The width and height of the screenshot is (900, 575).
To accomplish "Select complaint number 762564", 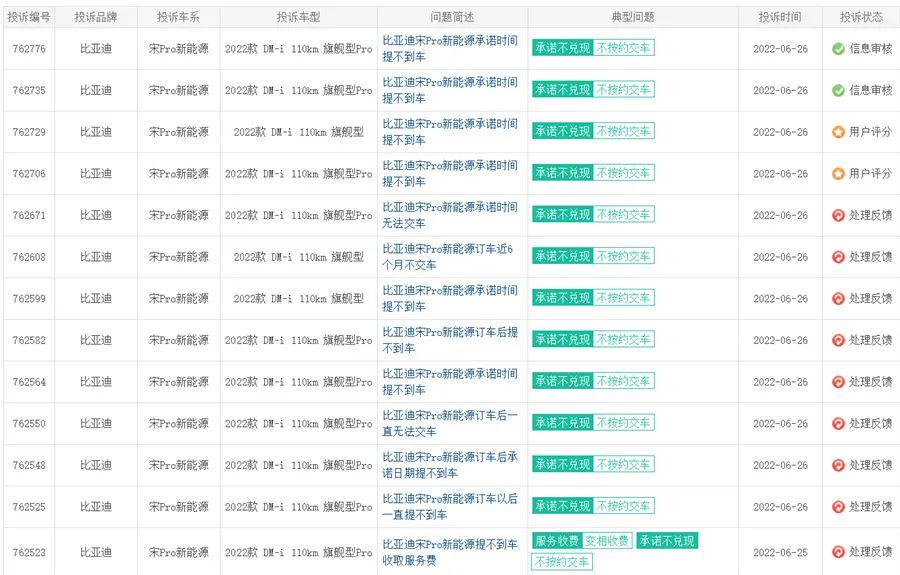I will 29,382.
